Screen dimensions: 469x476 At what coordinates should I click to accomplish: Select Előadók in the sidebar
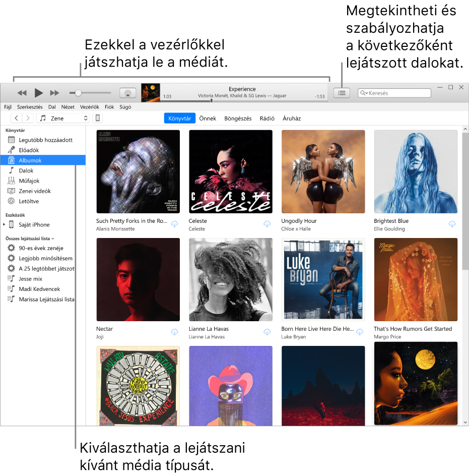pyautogui.click(x=43, y=150)
